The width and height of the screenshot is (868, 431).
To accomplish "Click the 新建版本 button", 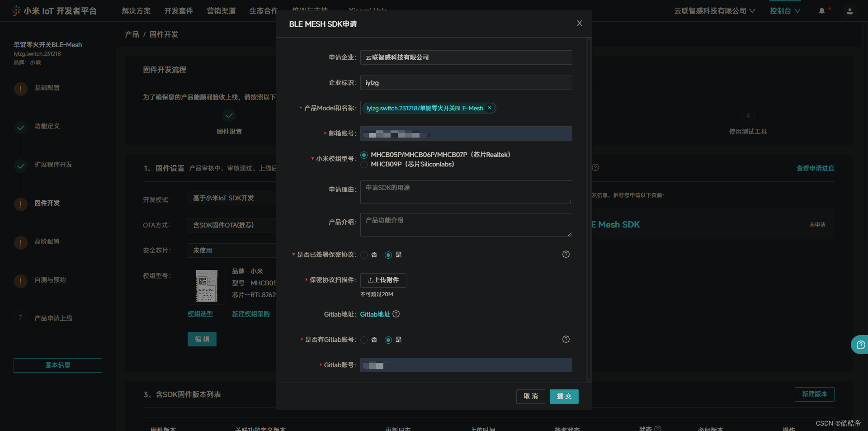I will (x=814, y=394).
